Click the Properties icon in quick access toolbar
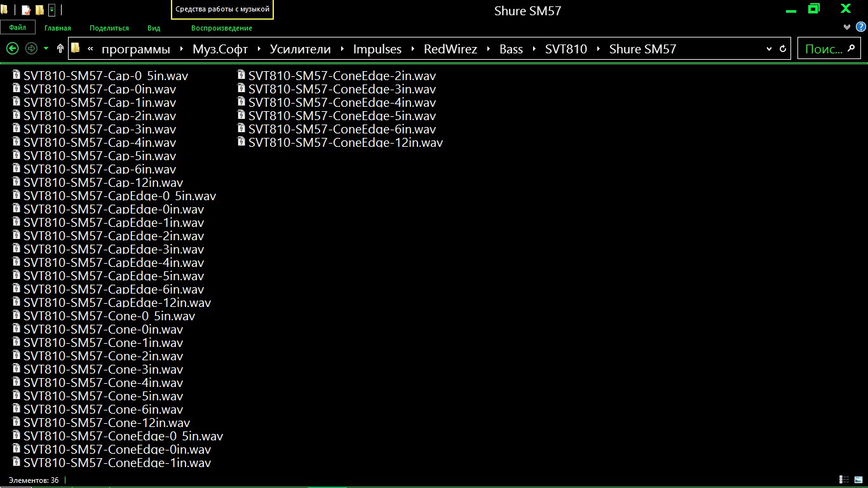The width and height of the screenshot is (868, 488). (x=26, y=10)
